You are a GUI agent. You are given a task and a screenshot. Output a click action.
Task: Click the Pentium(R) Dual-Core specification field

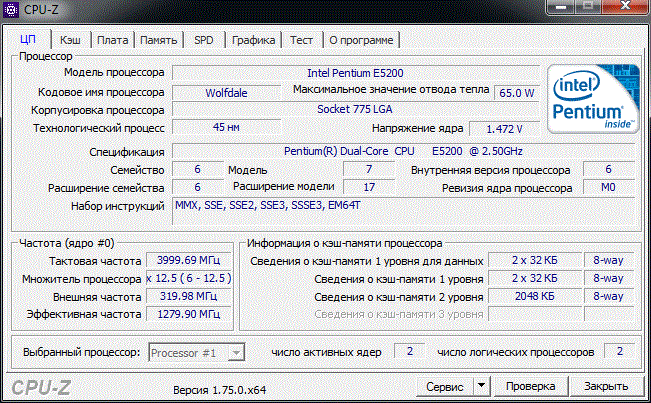(x=403, y=151)
